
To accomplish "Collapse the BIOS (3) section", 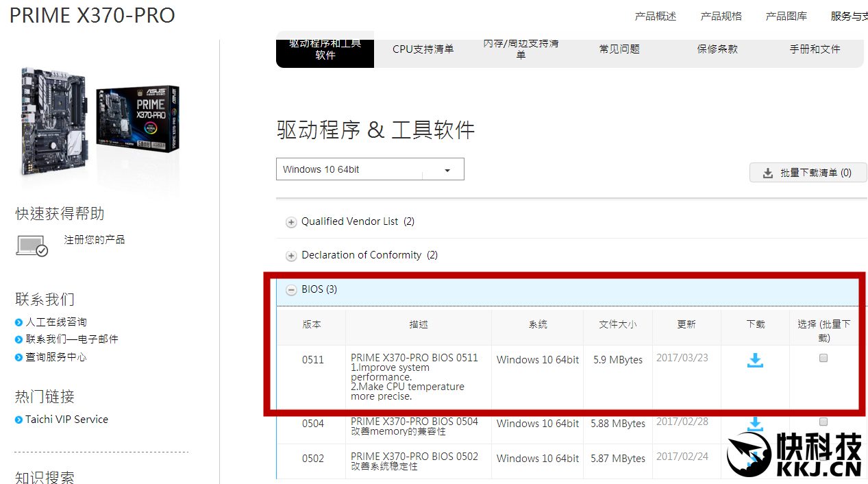I will [x=319, y=289].
